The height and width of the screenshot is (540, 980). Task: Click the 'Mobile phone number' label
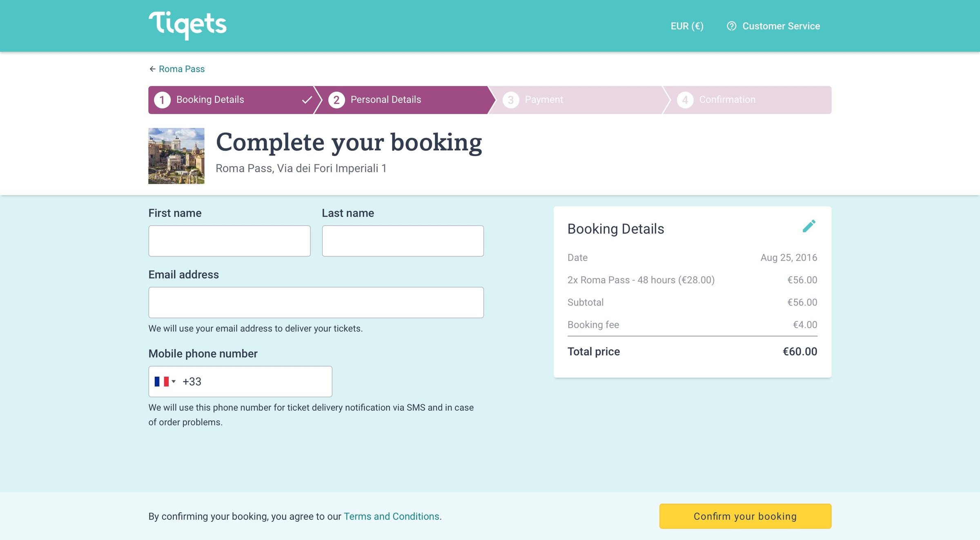click(203, 354)
